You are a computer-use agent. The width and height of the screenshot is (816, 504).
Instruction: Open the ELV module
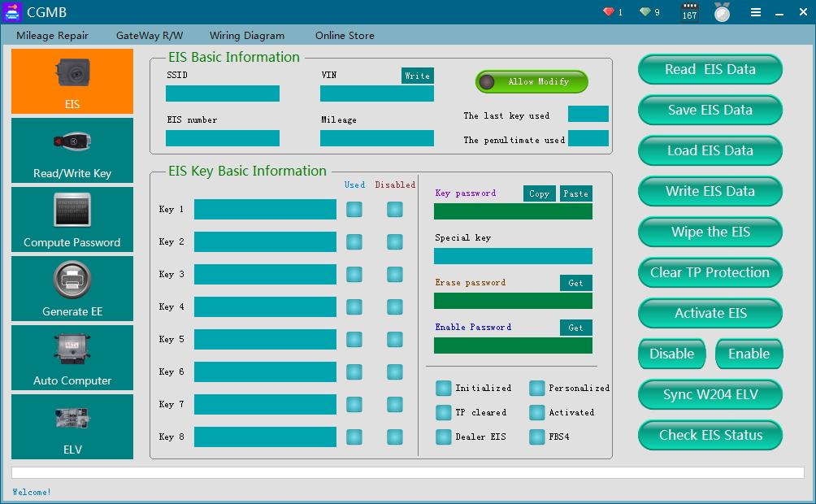point(72,426)
